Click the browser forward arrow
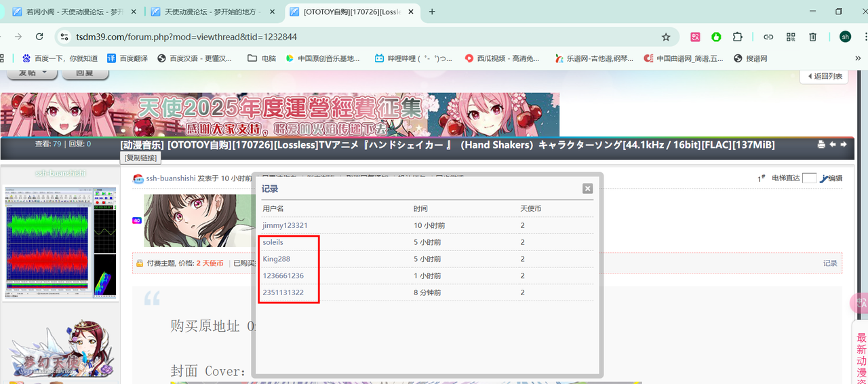The image size is (868, 384). coord(18,37)
